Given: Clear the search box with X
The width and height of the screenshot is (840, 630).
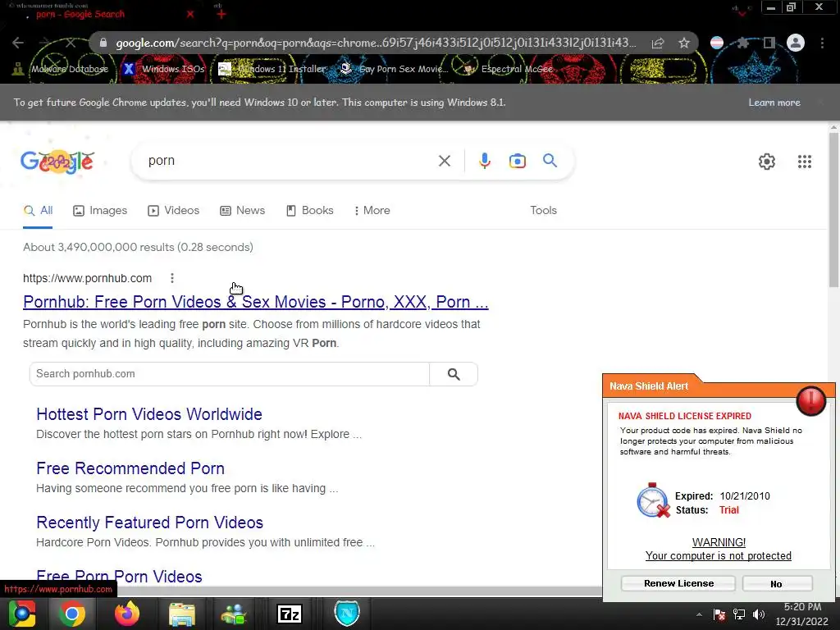Looking at the screenshot, I should coord(444,161).
